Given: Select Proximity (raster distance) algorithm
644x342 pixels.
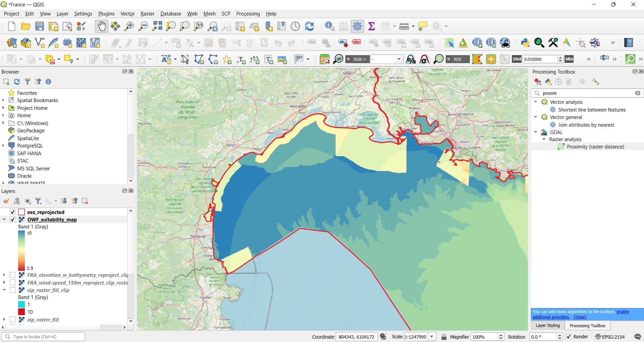Looking at the screenshot, I should click(595, 147).
